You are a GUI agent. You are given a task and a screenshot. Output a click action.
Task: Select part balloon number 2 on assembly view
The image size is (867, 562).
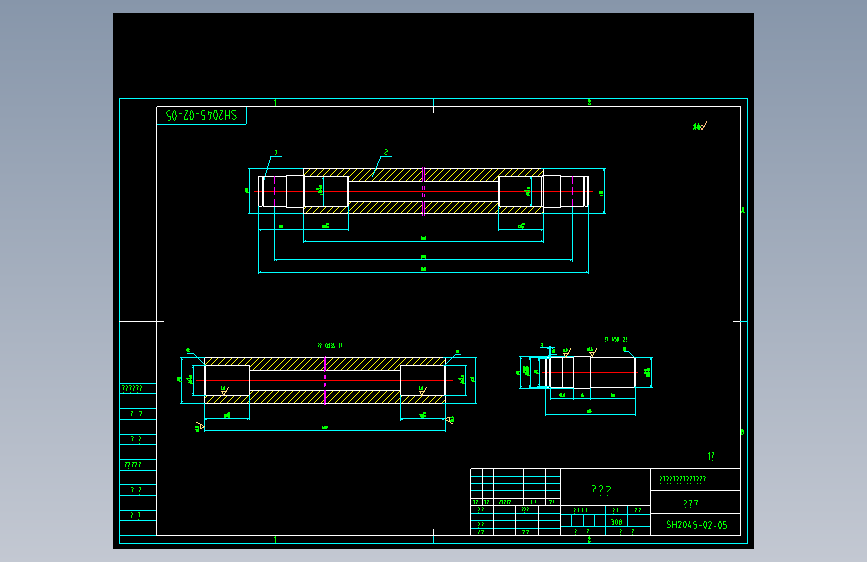[386, 152]
